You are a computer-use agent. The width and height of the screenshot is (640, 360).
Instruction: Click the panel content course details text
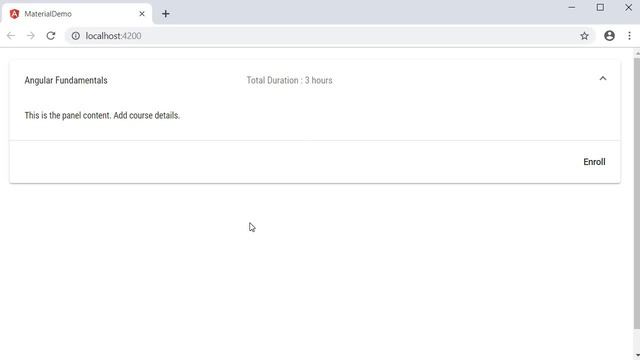(x=102, y=116)
